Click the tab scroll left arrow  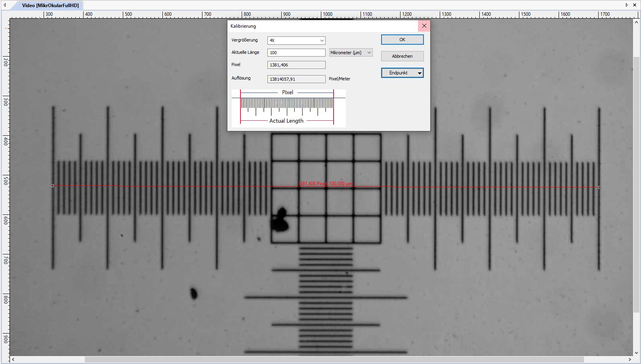pos(5,5)
